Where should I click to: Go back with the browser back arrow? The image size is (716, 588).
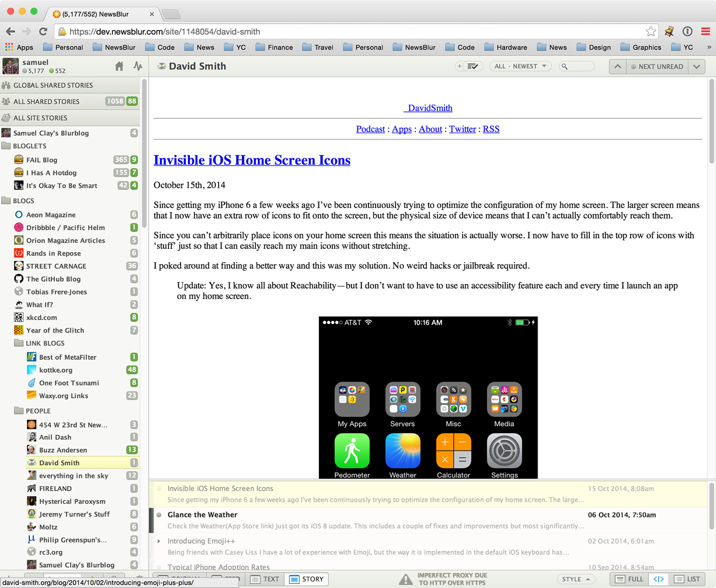click(x=10, y=31)
